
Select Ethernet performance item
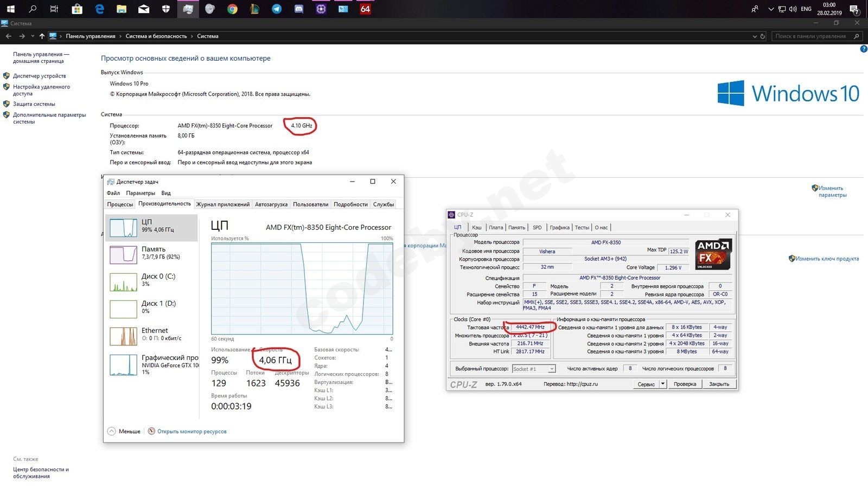[x=151, y=336]
